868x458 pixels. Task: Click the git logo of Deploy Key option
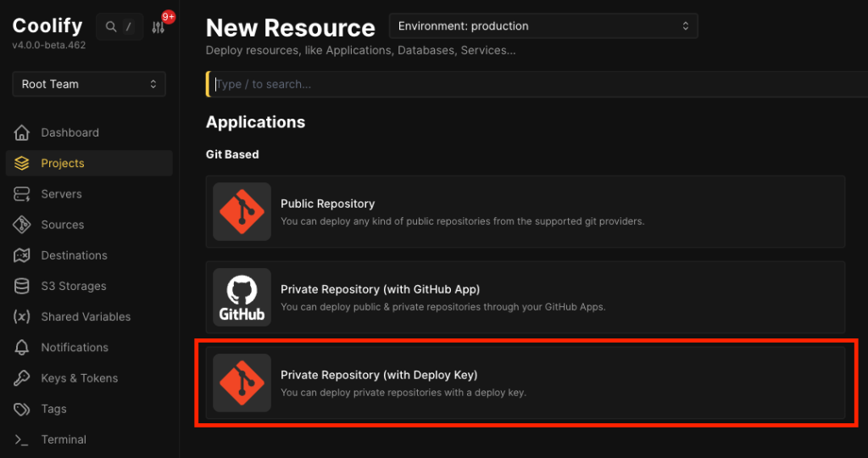242,383
